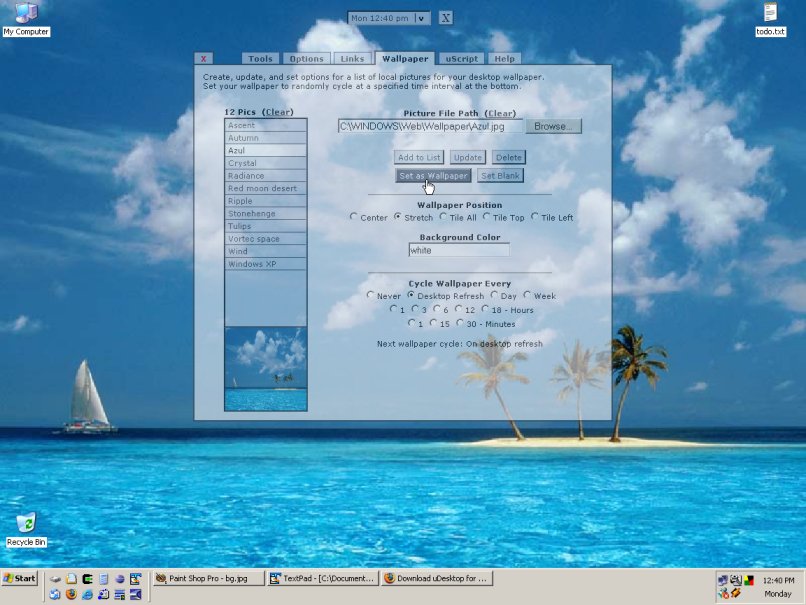Launch Internet Explorer from the Quick Launch bar

pos(87,594)
